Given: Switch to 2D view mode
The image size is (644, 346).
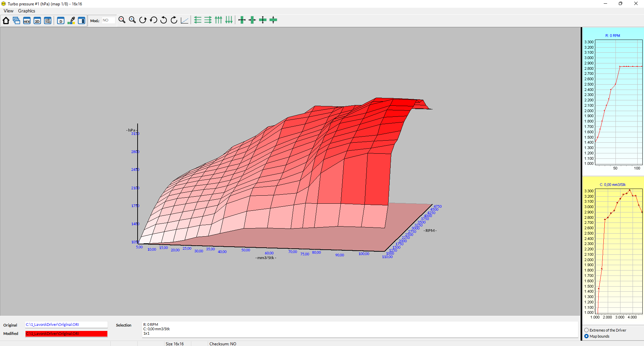Looking at the screenshot, I should click(x=37, y=20).
